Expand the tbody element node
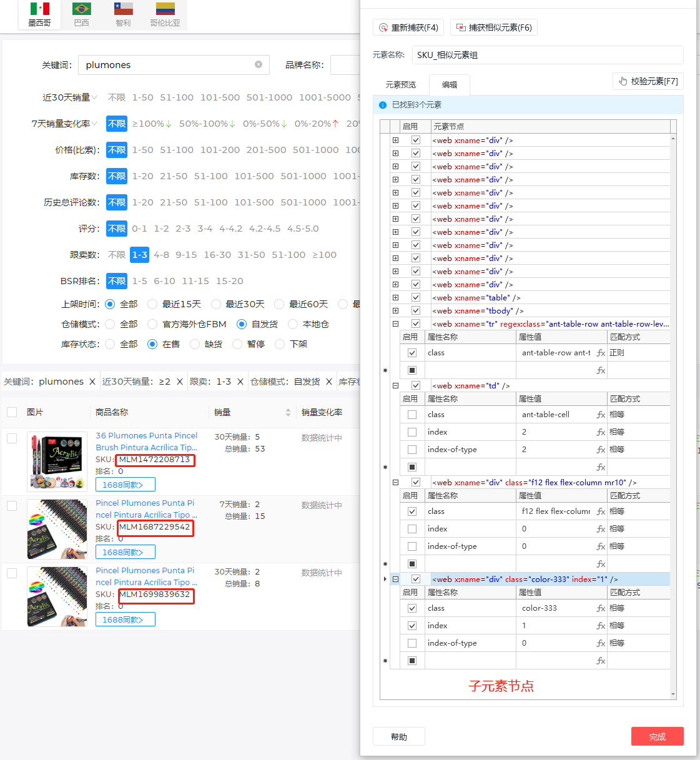 (395, 311)
